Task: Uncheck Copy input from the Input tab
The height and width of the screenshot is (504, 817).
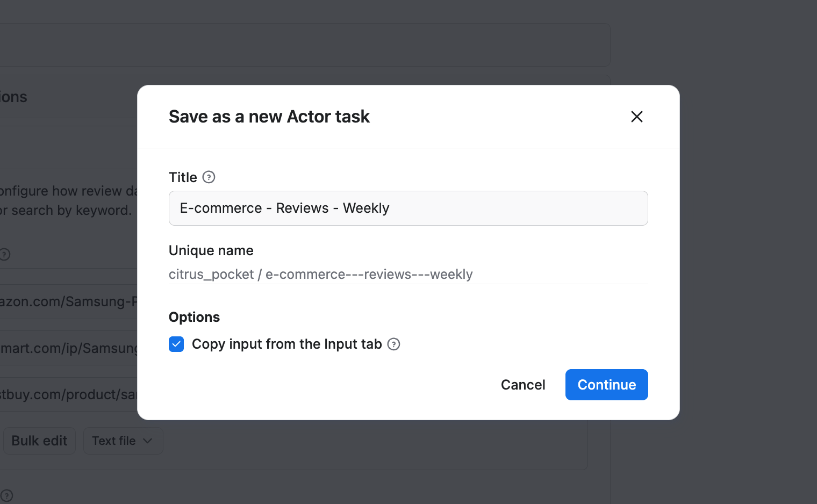Action: pyautogui.click(x=176, y=344)
